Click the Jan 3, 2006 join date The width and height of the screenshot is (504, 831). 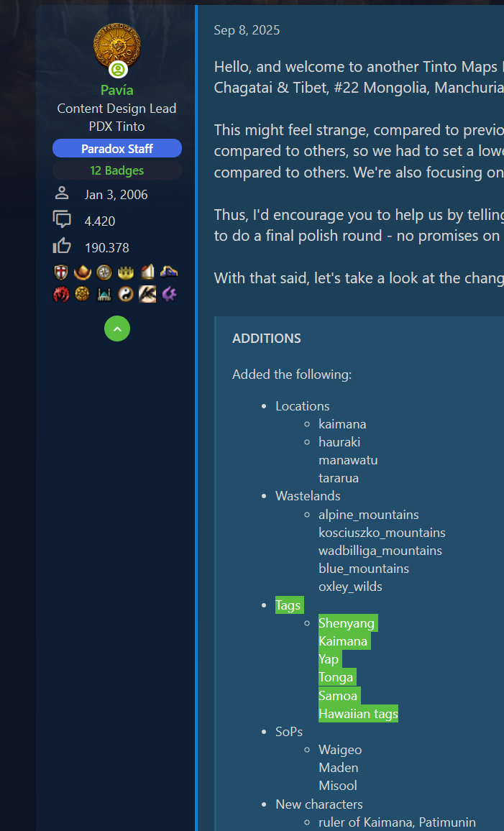(x=116, y=195)
